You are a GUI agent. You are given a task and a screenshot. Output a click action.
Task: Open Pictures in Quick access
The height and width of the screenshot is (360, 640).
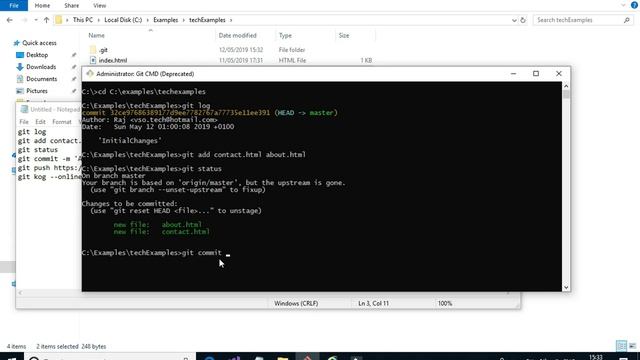tap(37, 91)
